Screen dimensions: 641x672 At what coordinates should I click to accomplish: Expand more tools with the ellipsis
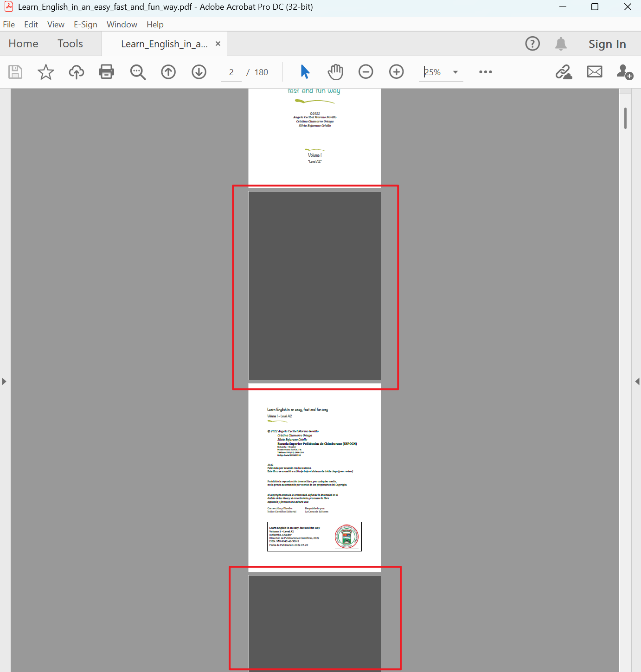tap(485, 72)
